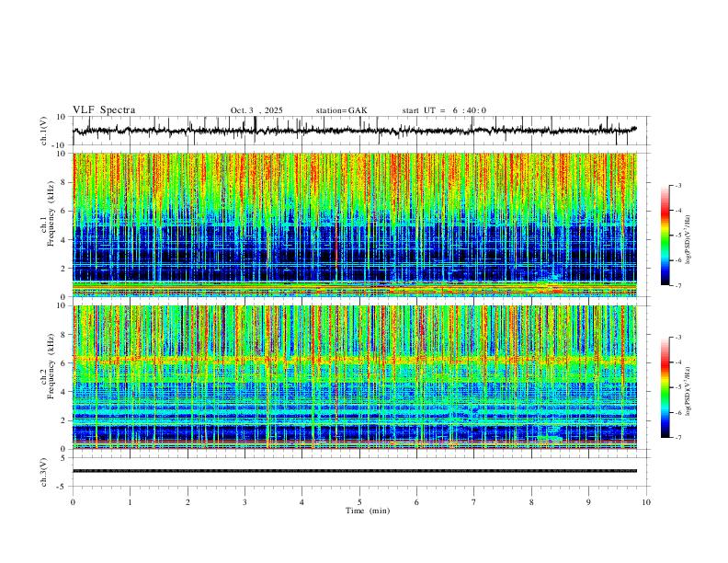
Task: Click the ch.2 "Frequency (kHz)" axis label
Action: (51, 366)
